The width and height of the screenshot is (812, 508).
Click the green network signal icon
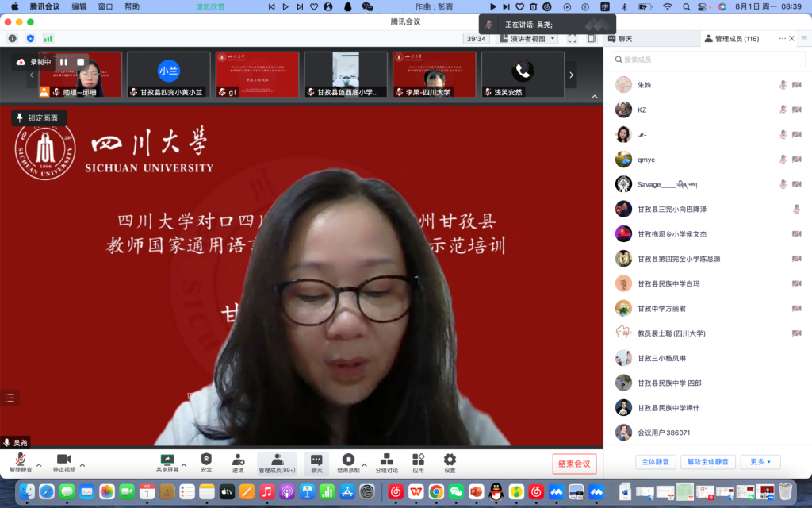(x=48, y=38)
